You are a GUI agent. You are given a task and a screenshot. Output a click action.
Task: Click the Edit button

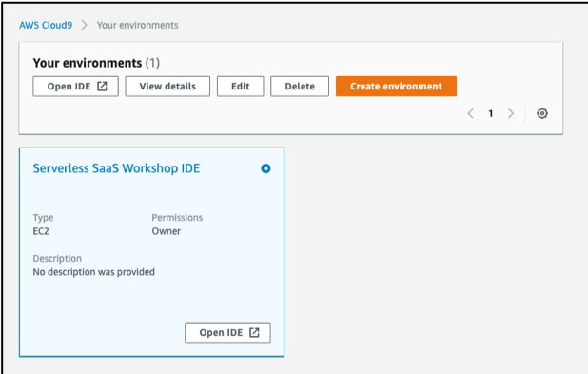pos(241,87)
